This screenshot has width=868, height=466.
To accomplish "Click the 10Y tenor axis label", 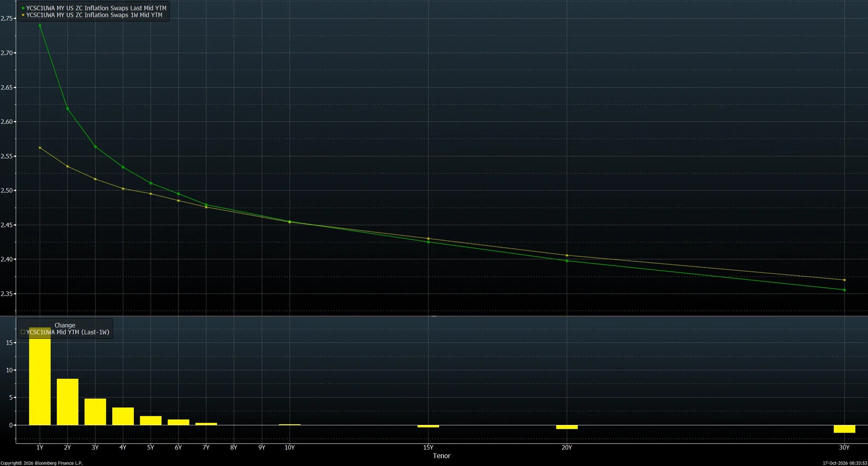I will [289, 447].
